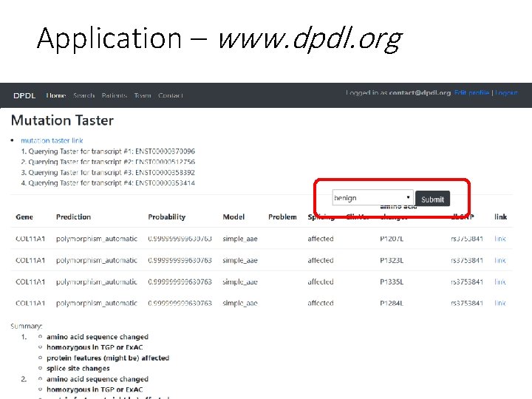Open link for the P1284L row
The height and width of the screenshot is (399, 532).
(500, 303)
